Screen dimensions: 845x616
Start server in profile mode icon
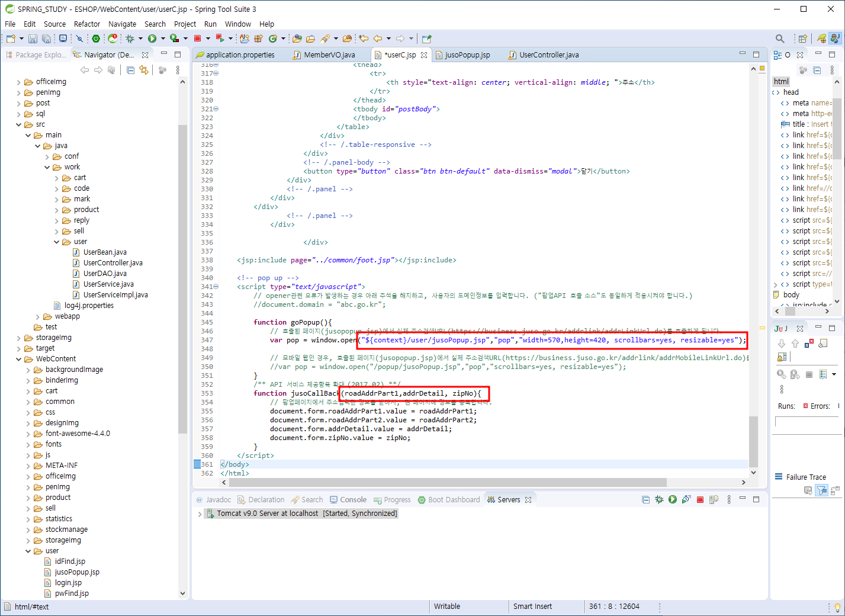coord(686,499)
